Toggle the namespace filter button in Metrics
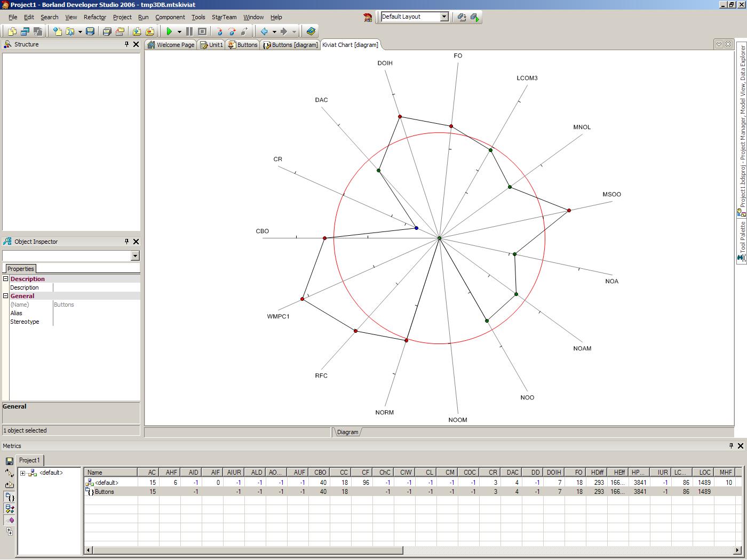Viewport: 747px width, 560px height. tap(10, 497)
